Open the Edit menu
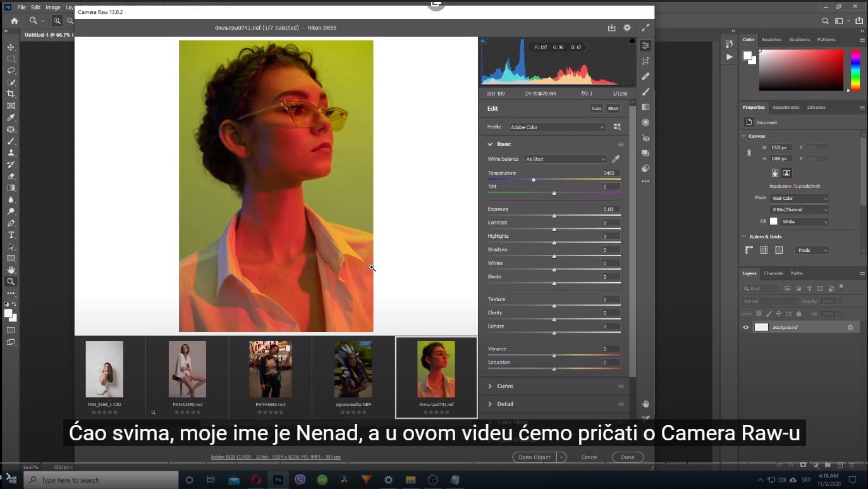This screenshot has height=489, width=868. point(36,8)
